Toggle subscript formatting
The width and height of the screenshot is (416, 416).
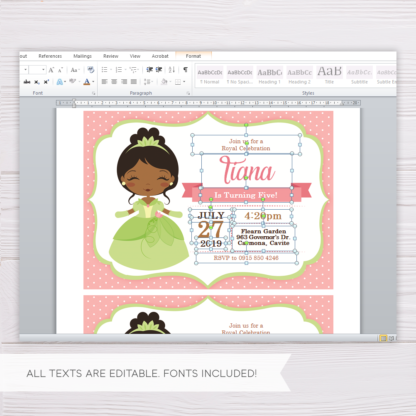click(37, 82)
